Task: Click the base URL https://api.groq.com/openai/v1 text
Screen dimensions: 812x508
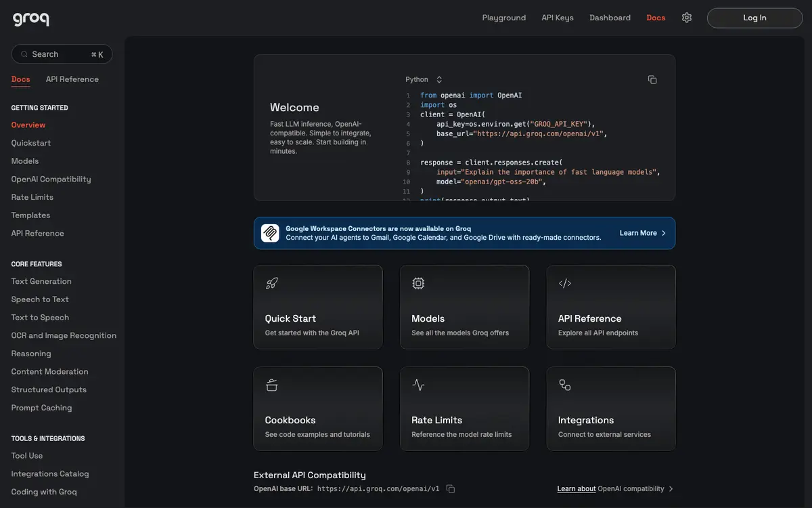Action: point(378,489)
